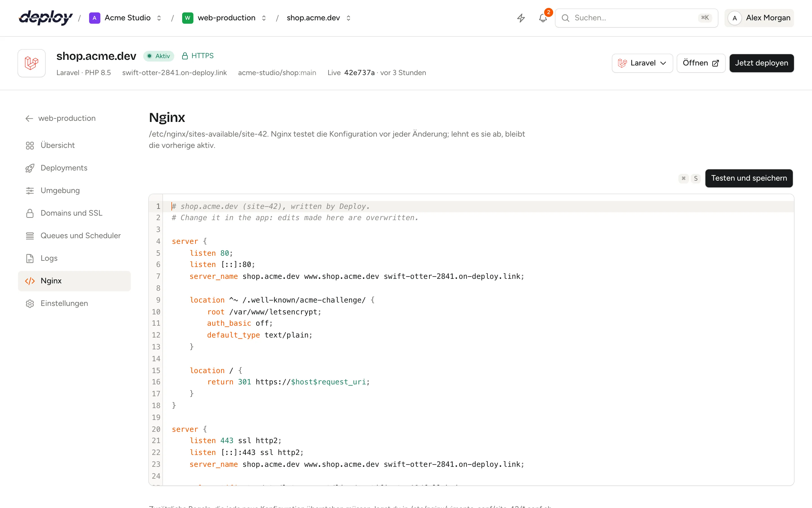The height and width of the screenshot is (508, 812).
Task: Click the auth_basic off; line
Action: pos(240,323)
